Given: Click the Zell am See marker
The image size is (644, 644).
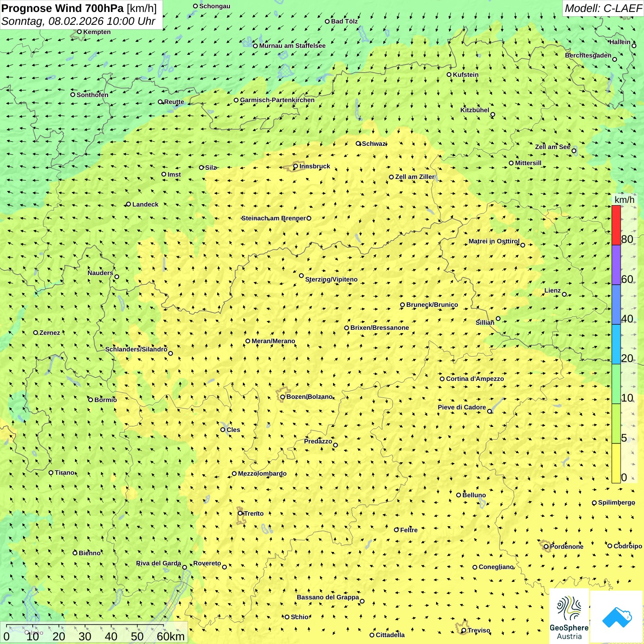Looking at the screenshot, I should click(x=574, y=151).
